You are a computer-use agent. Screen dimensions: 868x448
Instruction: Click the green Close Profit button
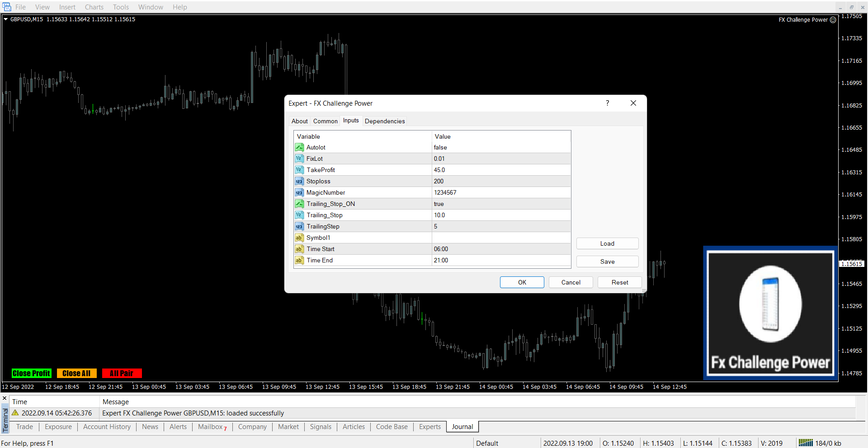31,373
